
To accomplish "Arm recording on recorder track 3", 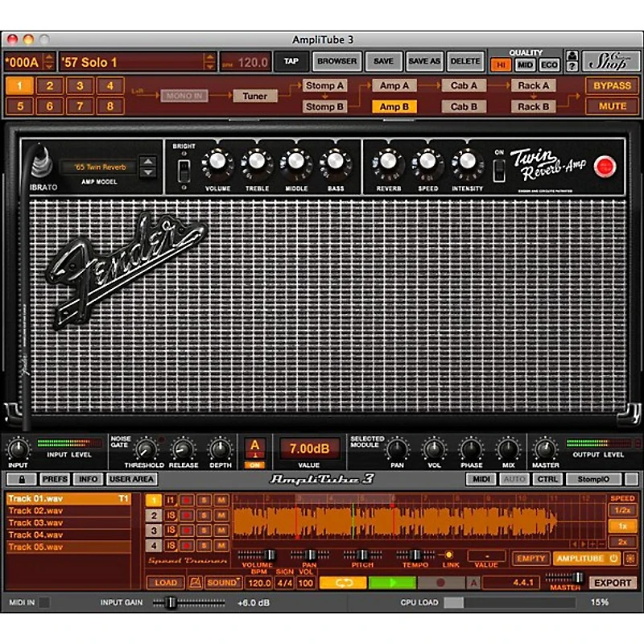I will [x=187, y=530].
